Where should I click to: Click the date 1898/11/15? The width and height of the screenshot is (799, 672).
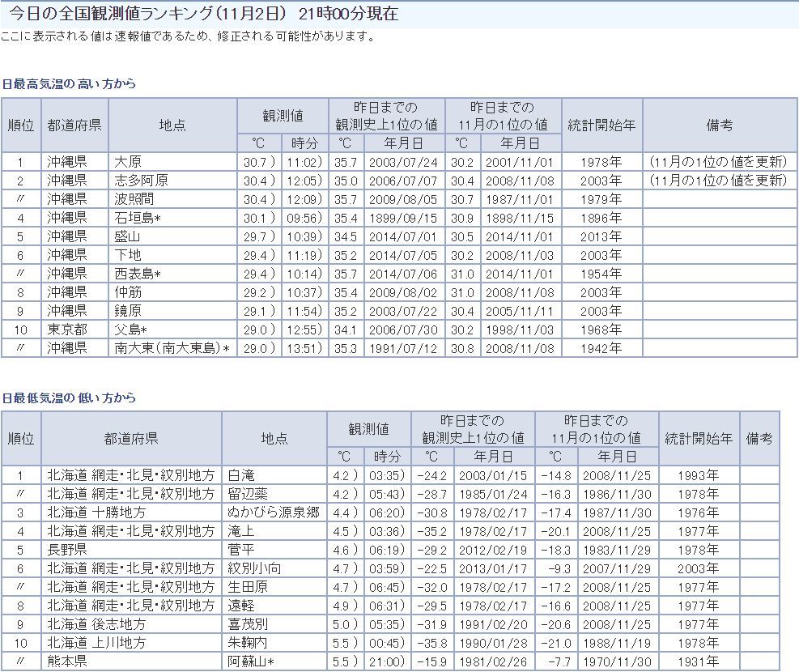521,218
